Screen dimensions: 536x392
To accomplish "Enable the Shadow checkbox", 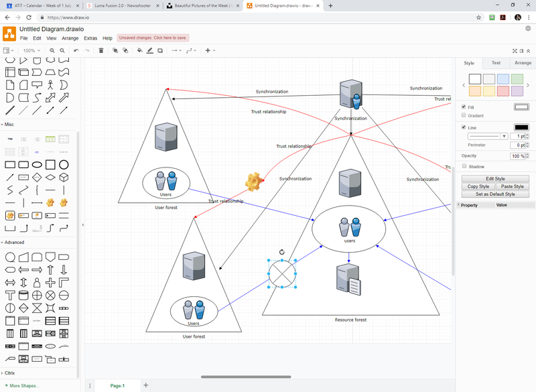I will [x=464, y=166].
